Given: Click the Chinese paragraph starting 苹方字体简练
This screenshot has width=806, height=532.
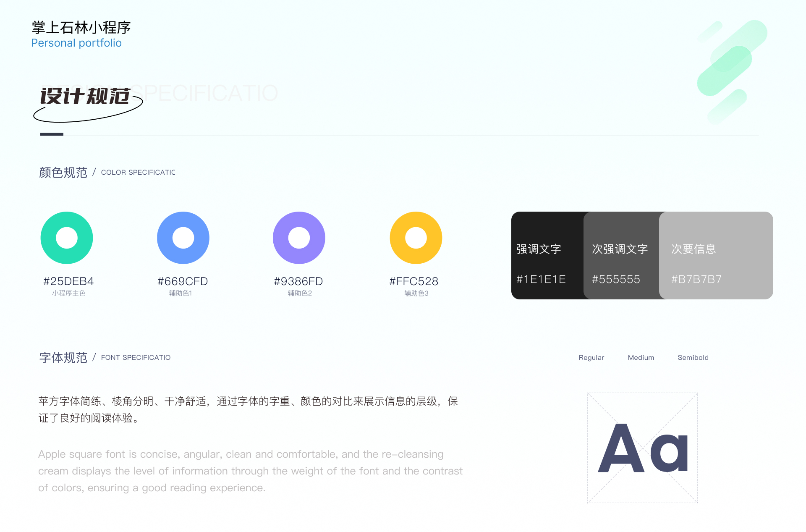Looking at the screenshot, I should click(x=248, y=409).
